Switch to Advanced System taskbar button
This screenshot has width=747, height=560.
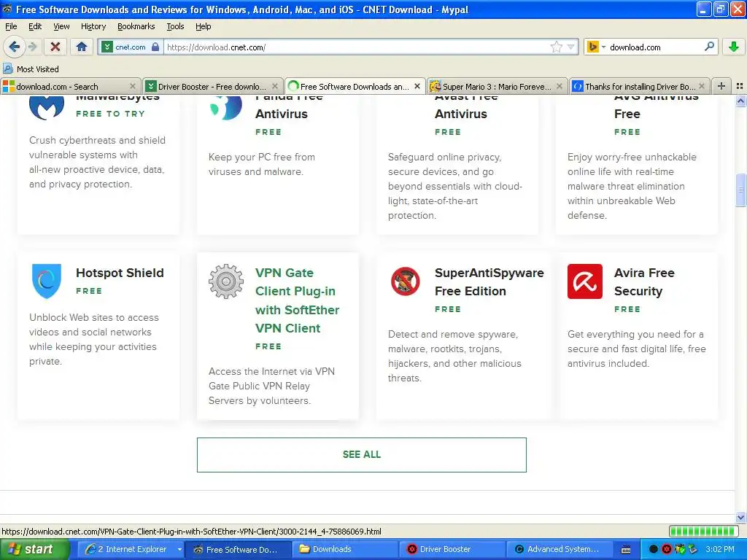(x=559, y=549)
